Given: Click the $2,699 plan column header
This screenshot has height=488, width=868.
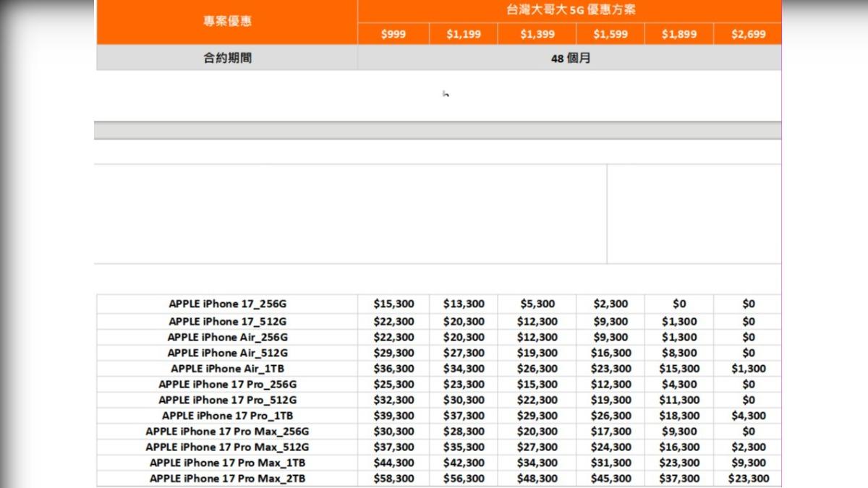Looking at the screenshot, I should pyautogui.click(x=748, y=34).
